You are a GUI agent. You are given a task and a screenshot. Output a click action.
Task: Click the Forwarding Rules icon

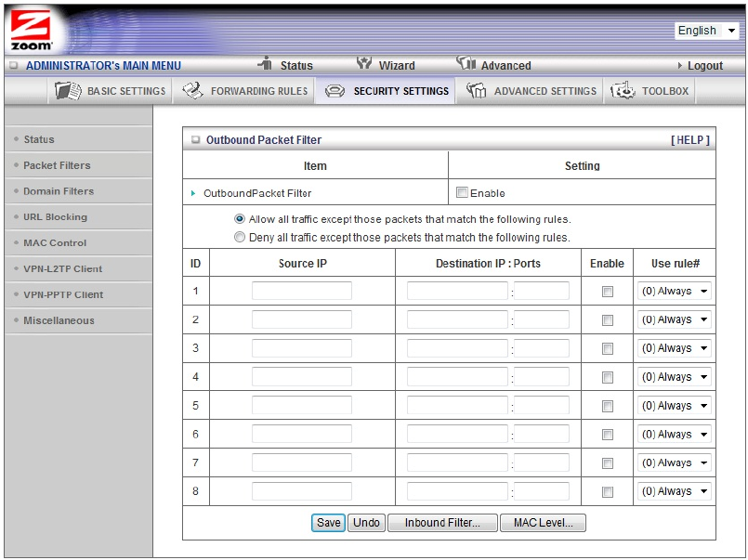point(193,91)
